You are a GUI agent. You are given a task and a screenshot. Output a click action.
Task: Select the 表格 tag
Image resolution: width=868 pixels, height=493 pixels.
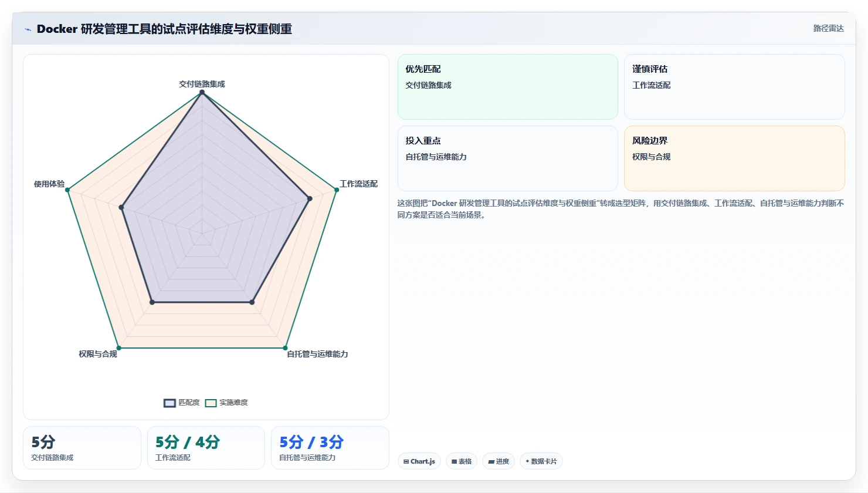(462, 461)
